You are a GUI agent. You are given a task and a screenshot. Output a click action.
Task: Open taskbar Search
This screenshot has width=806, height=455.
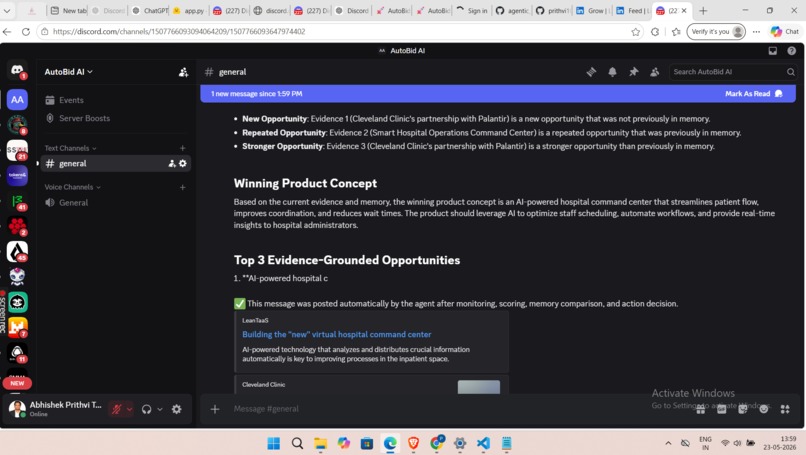(297, 443)
